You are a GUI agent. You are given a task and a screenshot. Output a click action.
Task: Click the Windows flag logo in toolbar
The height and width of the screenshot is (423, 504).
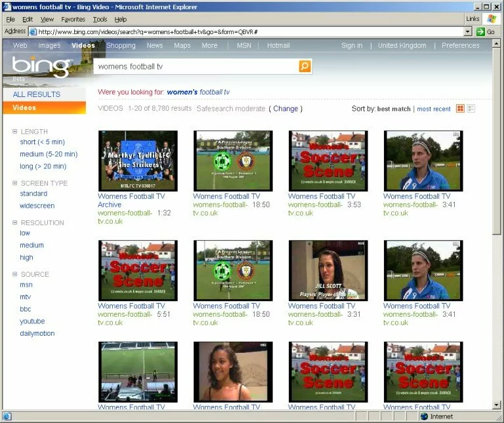click(x=492, y=18)
